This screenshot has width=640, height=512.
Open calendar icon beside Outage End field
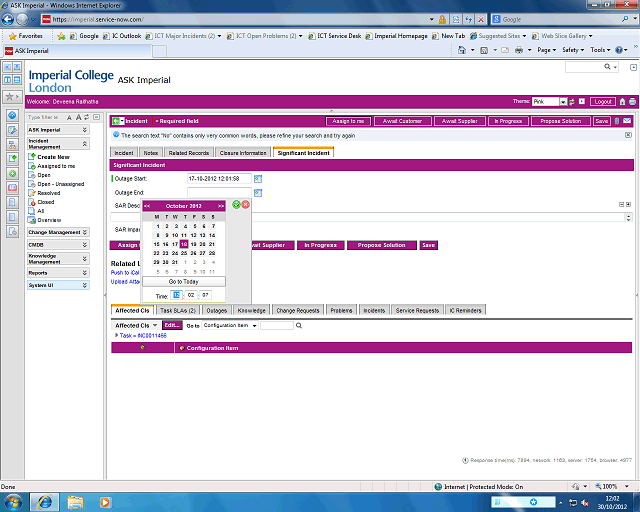(258, 192)
